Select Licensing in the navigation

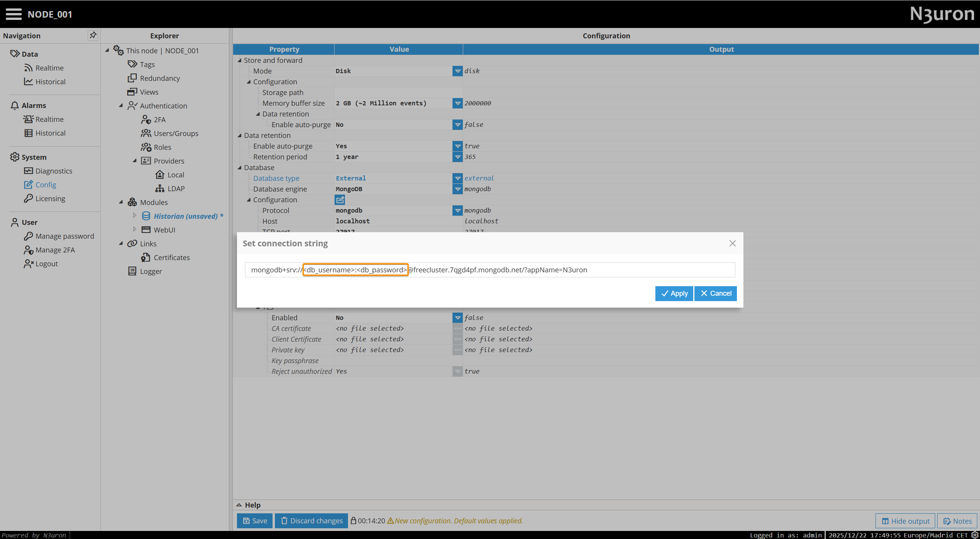pos(50,198)
